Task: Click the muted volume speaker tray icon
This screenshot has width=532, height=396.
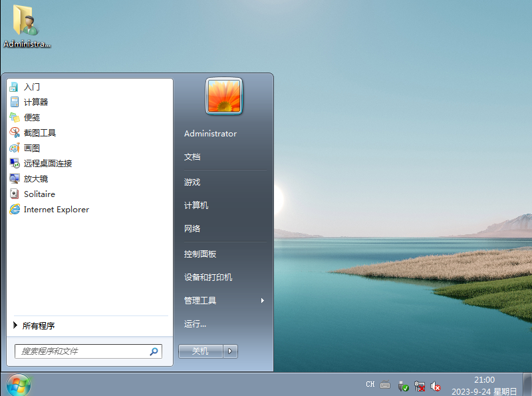Action: coord(436,386)
